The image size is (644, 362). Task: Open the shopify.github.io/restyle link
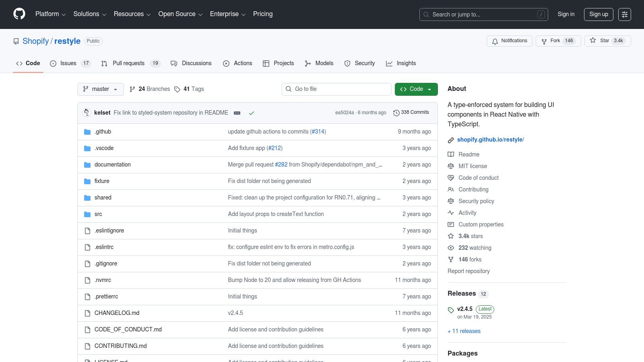(x=490, y=140)
